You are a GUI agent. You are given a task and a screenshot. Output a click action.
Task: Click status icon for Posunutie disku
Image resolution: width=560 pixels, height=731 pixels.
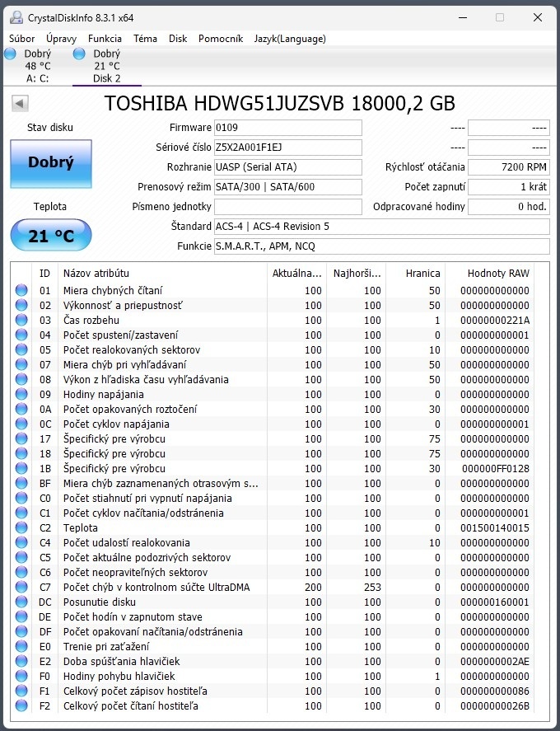[21, 602]
